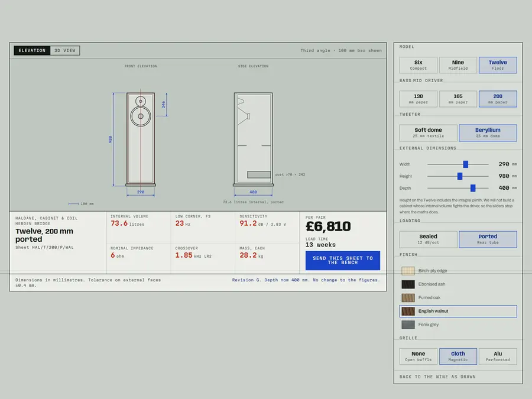Click the £6,810 per pair price

[x=328, y=226]
